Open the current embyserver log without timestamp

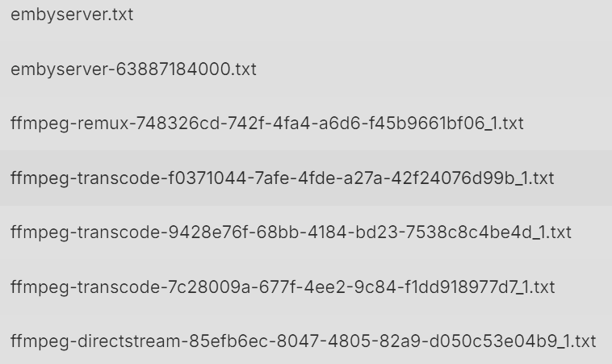tap(306, 15)
